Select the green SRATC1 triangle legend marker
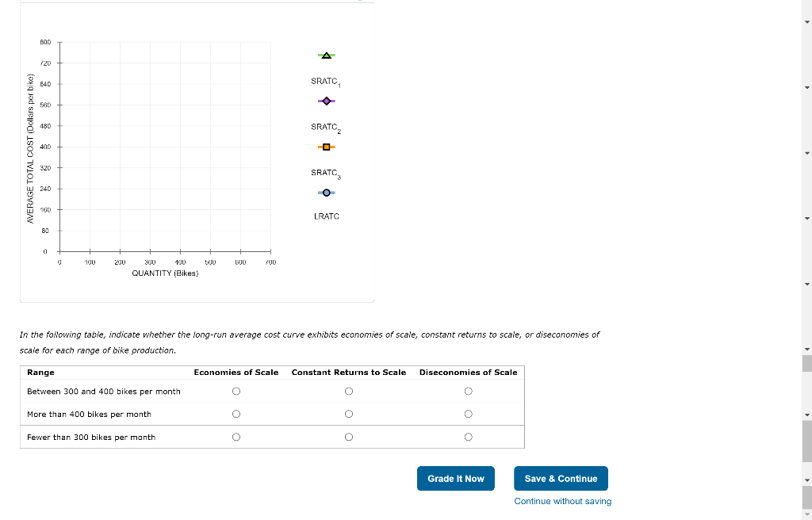The width and height of the screenshot is (812, 520). tap(326, 55)
